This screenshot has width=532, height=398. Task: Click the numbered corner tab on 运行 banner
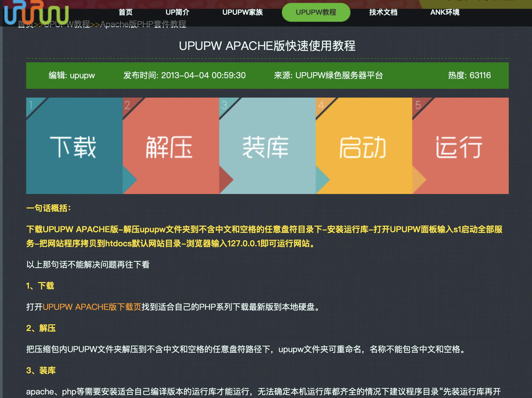click(x=418, y=104)
